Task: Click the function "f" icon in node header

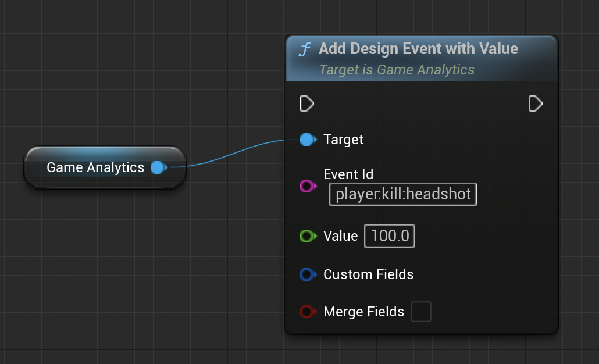Action: (304, 49)
